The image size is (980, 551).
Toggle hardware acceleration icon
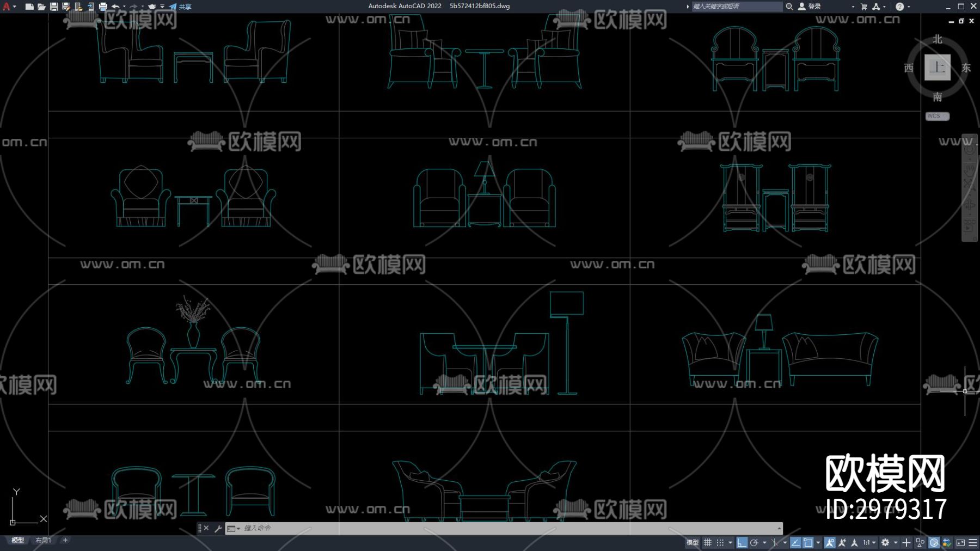934,542
